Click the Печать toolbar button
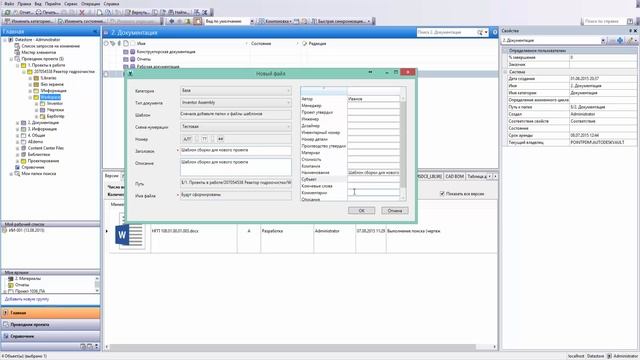Viewport: 640px width, 360px height. click(x=47, y=12)
